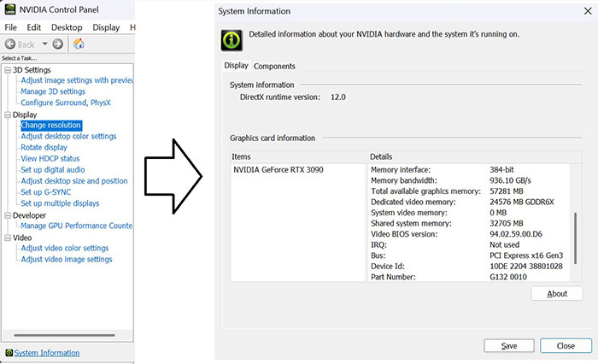Click the Video tree label
The width and height of the screenshot is (598, 364).
click(x=22, y=238)
